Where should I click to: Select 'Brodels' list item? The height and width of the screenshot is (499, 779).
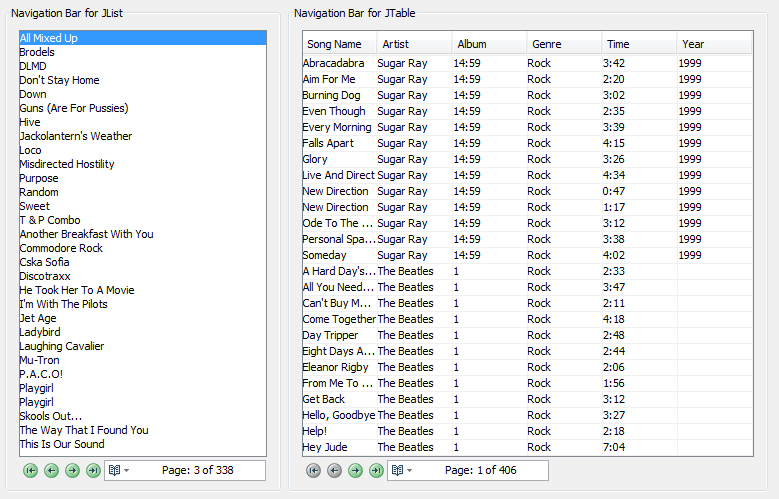point(143,52)
